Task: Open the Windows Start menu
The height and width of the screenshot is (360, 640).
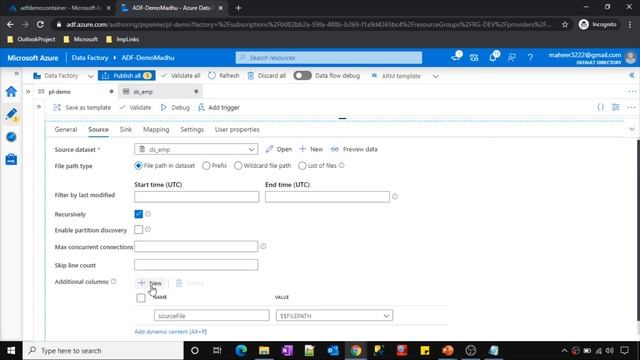Action: pyautogui.click(x=11, y=351)
